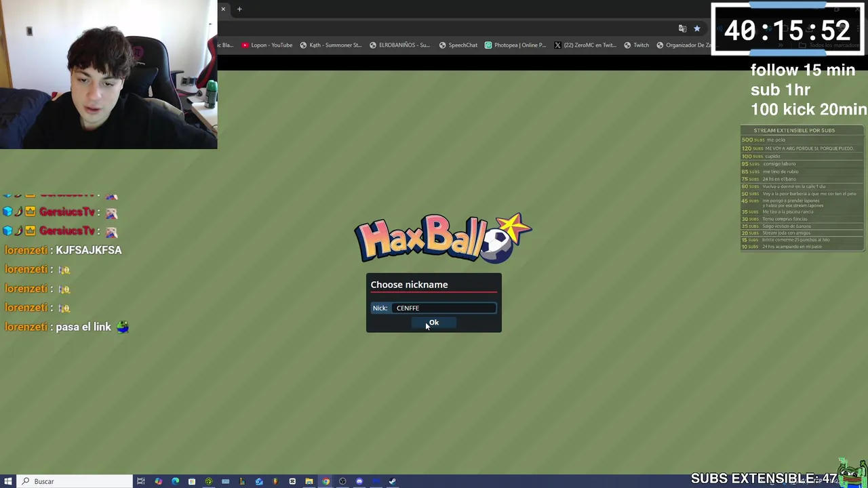Close the current browser tab
This screenshot has height=488, width=868.
[x=223, y=9]
